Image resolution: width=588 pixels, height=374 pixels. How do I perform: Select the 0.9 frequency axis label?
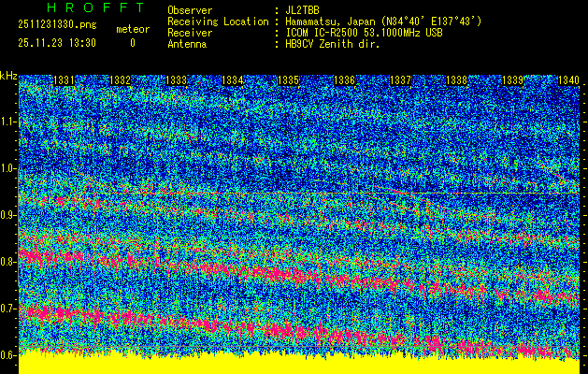click(x=8, y=215)
